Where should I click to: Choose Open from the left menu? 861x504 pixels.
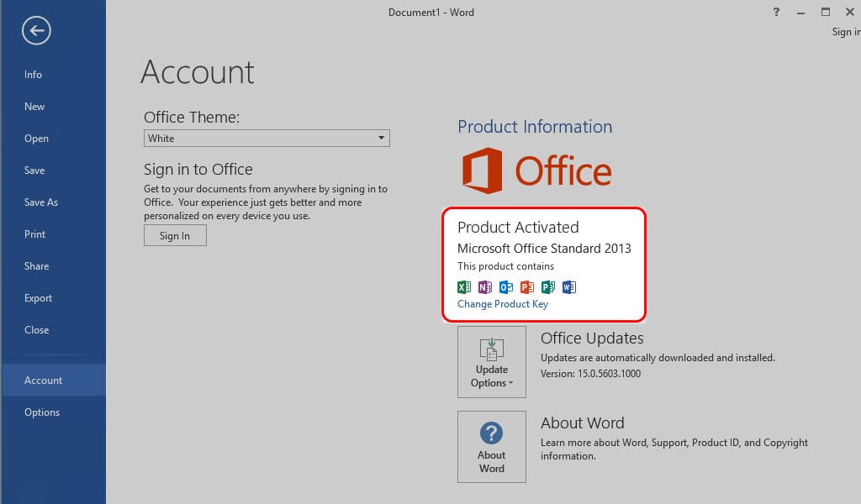(36, 139)
